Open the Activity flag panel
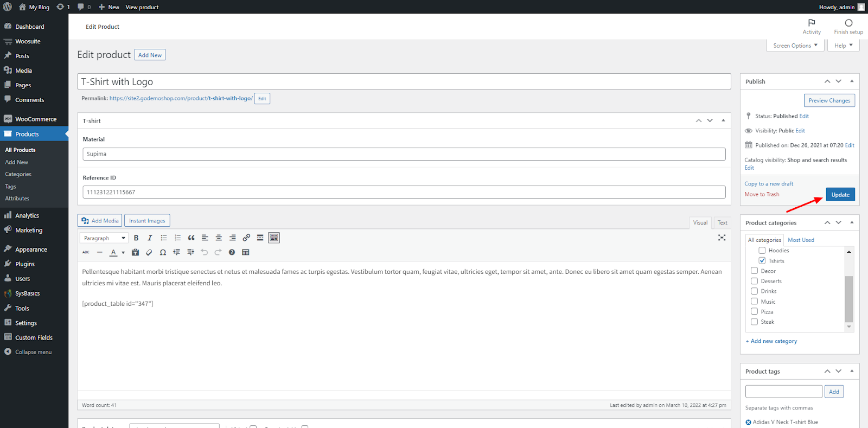The height and width of the screenshot is (428, 868). click(x=812, y=27)
